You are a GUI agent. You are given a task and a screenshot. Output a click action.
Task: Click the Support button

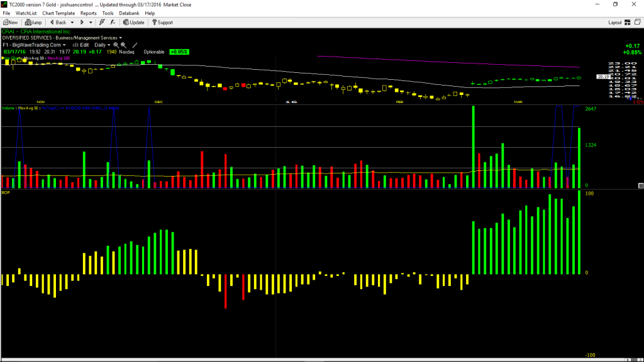(163, 23)
